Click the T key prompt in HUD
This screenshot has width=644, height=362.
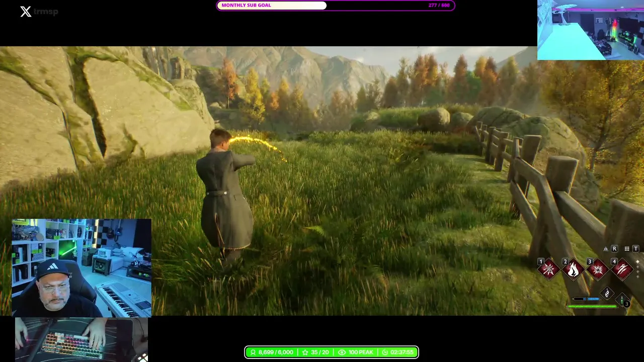coord(635,248)
